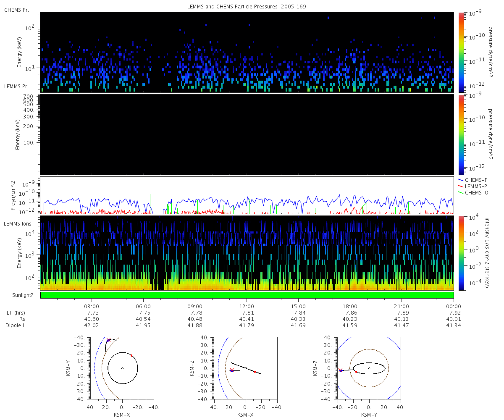The image size is (504, 420).
Task: Click the green Sunlight indicator bar
Action: coord(247,295)
